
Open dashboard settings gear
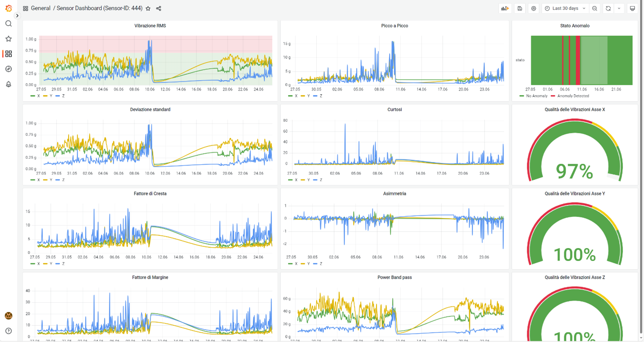click(x=534, y=8)
